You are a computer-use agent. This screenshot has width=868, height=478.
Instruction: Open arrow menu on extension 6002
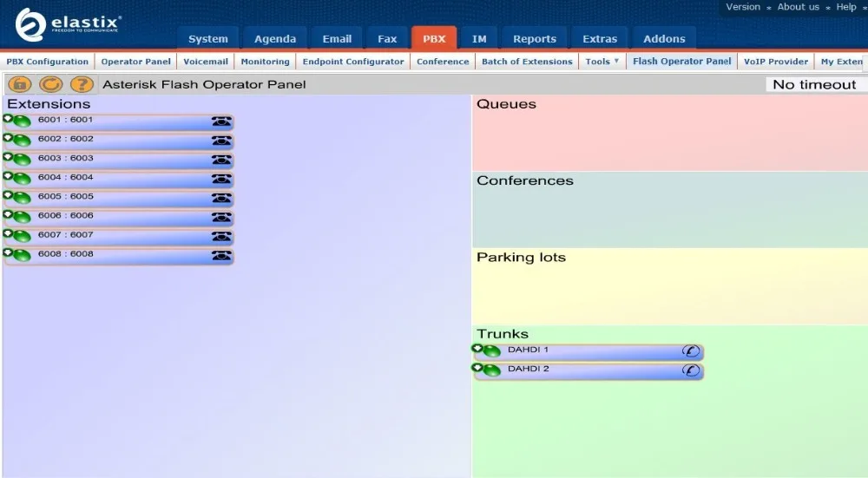click(x=8, y=137)
